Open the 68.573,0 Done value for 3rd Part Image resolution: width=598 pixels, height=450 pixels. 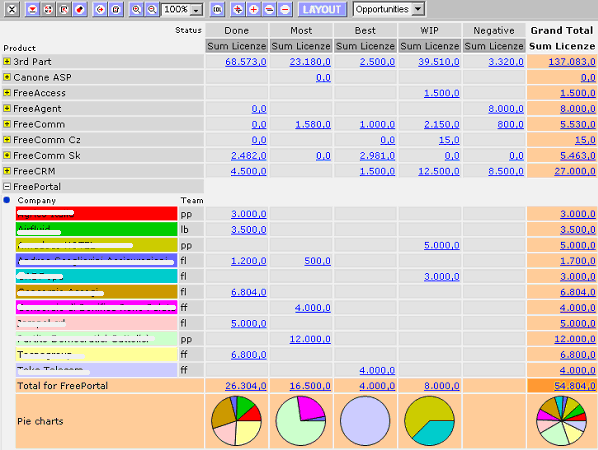(246, 61)
